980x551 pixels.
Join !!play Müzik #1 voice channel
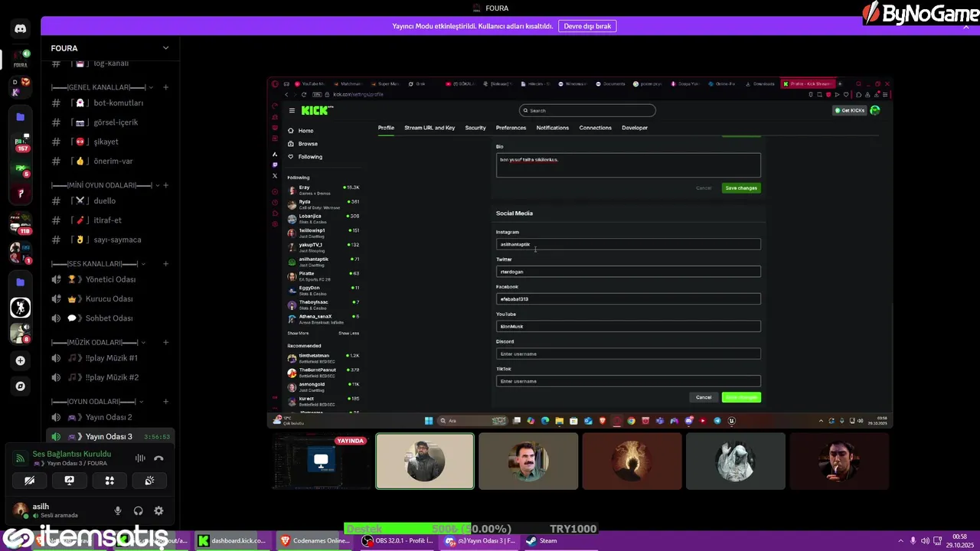[x=110, y=358]
